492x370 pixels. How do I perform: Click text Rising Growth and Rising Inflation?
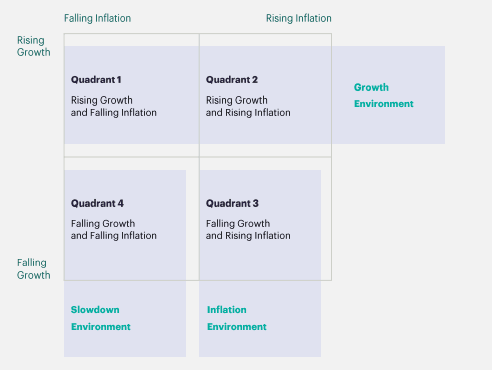click(248, 106)
